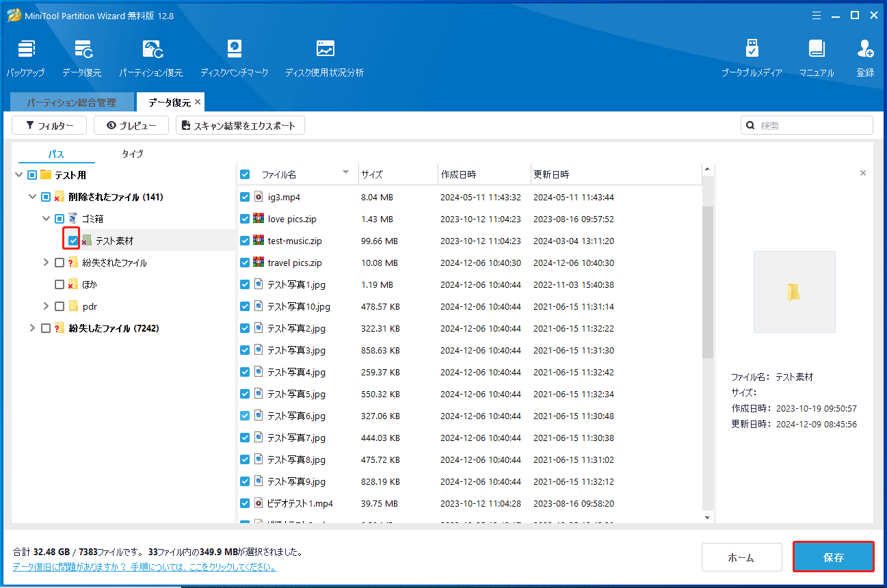The width and height of the screenshot is (887, 588).
Task: Open the バックアップ backup tool
Action: [25, 58]
